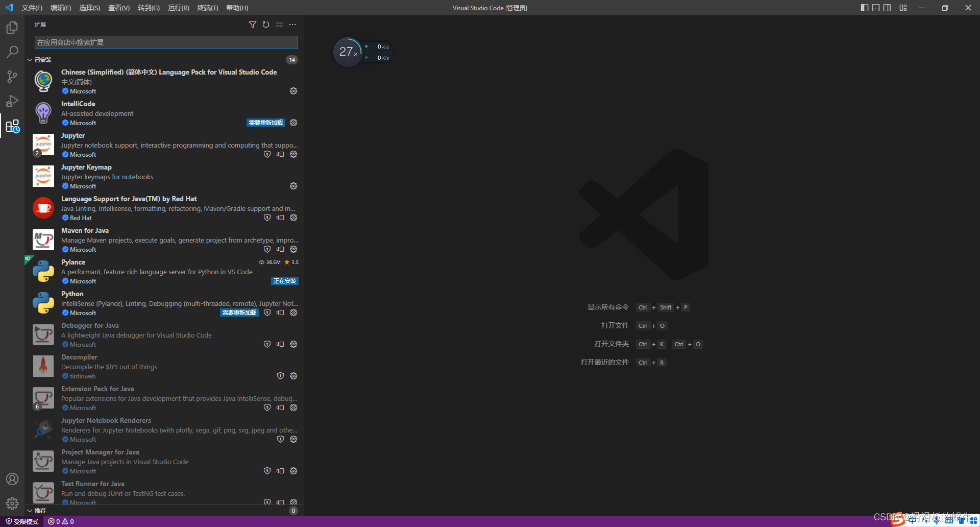The image size is (980, 527).
Task: Click the 受限模式 restricted mode status item
Action: [x=22, y=521]
